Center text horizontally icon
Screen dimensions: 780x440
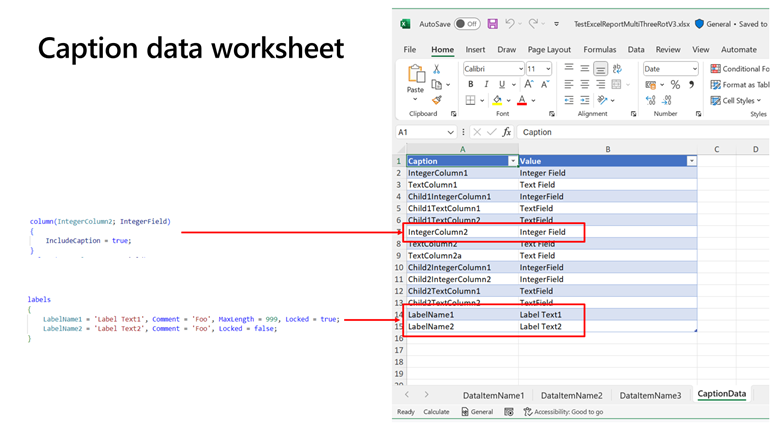click(x=585, y=85)
